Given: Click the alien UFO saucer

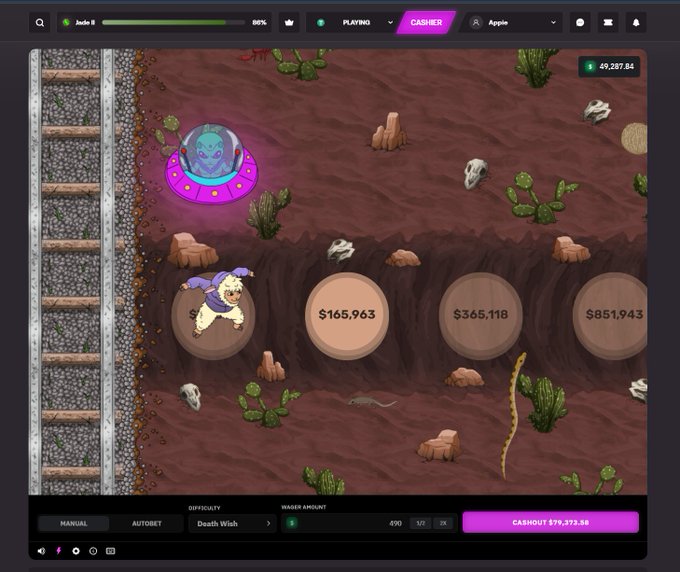Looking at the screenshot, I should click(x=212, y=164).
